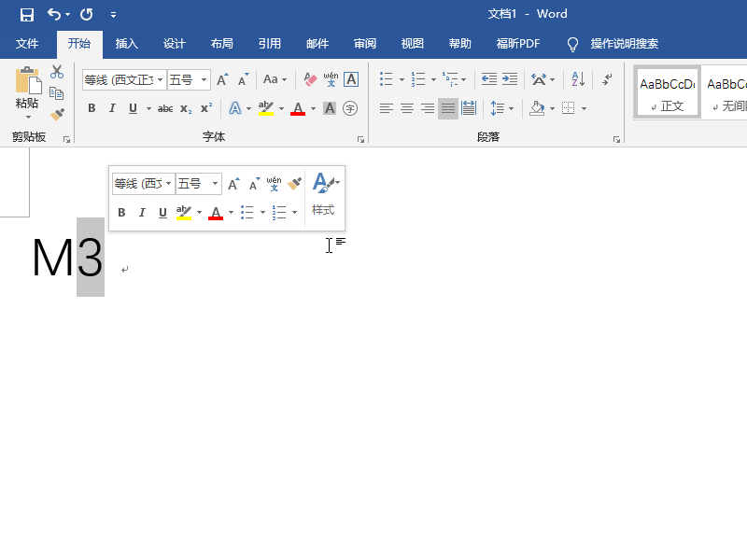This screenshot has width=747, height=560.
Task: Save the document with the floppy icon
Action: click(27, 15)
